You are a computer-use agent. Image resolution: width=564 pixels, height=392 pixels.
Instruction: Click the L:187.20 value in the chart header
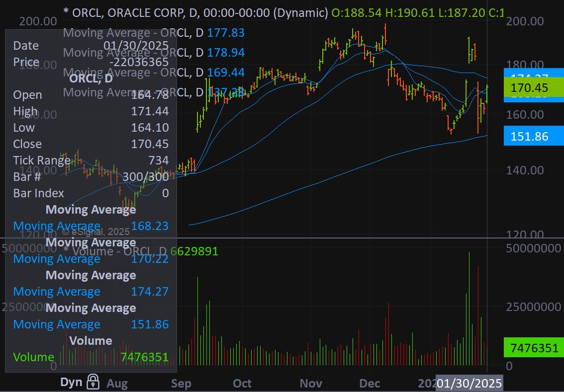tap(462, 12)
